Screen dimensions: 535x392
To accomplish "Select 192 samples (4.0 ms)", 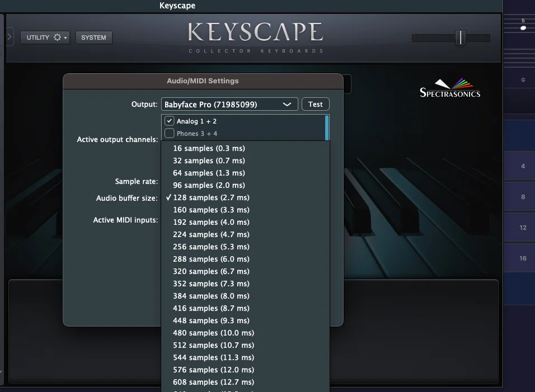I will click(245, 222).
